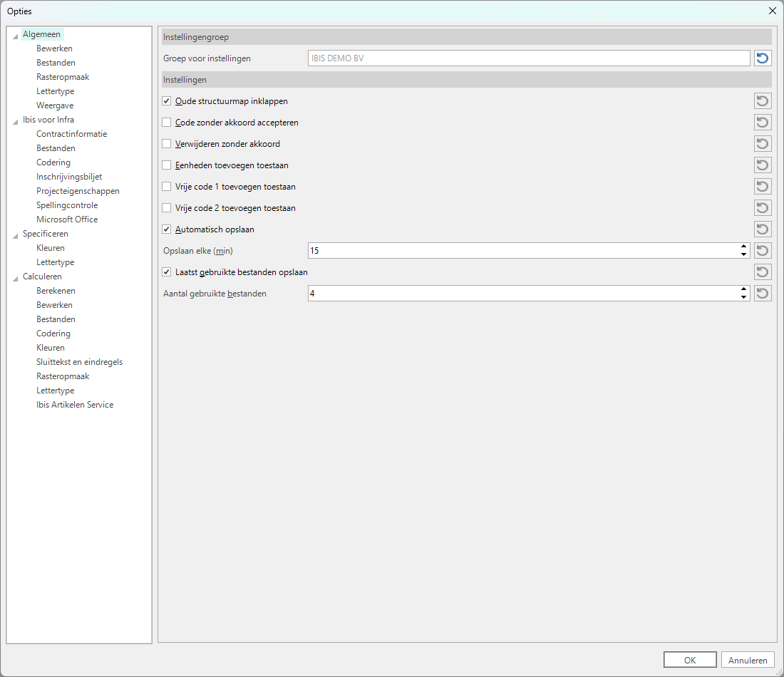Screen dimensions: 784x677
Task: Collapse the 'Specificeren' tree section
Action: pos(16,234)
